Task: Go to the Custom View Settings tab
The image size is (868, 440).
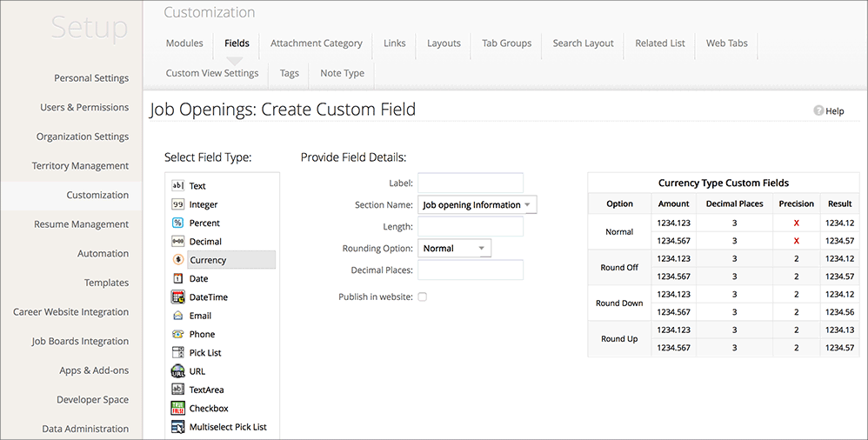Action: [211, 73]
